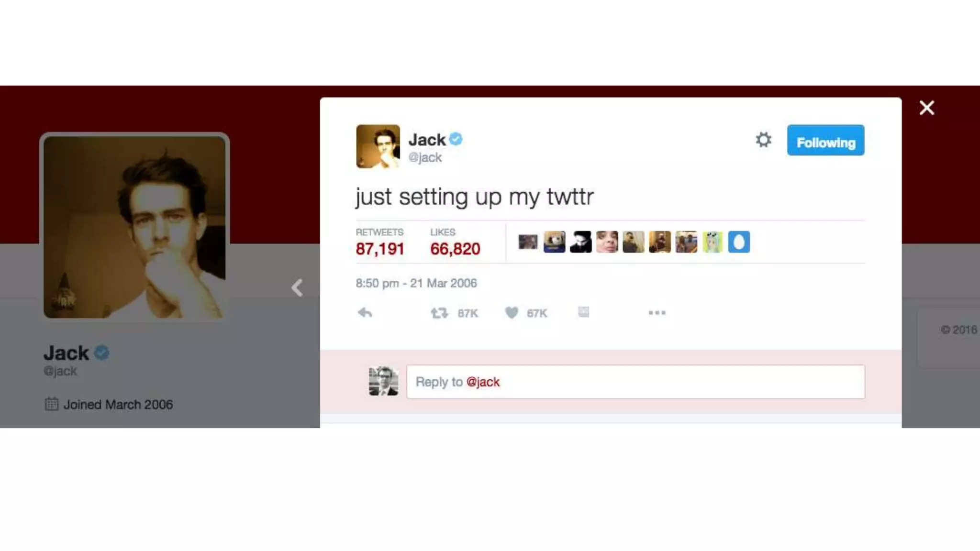Close the tweet overlay with X

927,108
